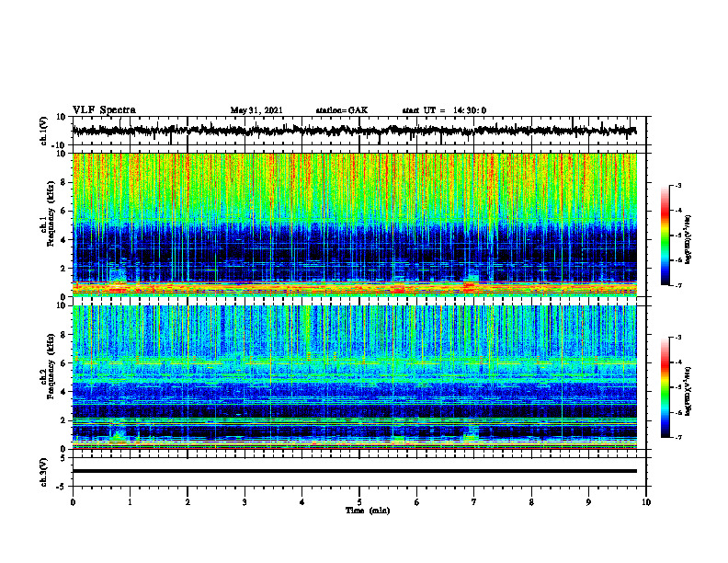Click the ch.2 colorbar log(PSD) unit label
Screen dimensions: 728x563
pyautogui.click(x=688, y=392)
